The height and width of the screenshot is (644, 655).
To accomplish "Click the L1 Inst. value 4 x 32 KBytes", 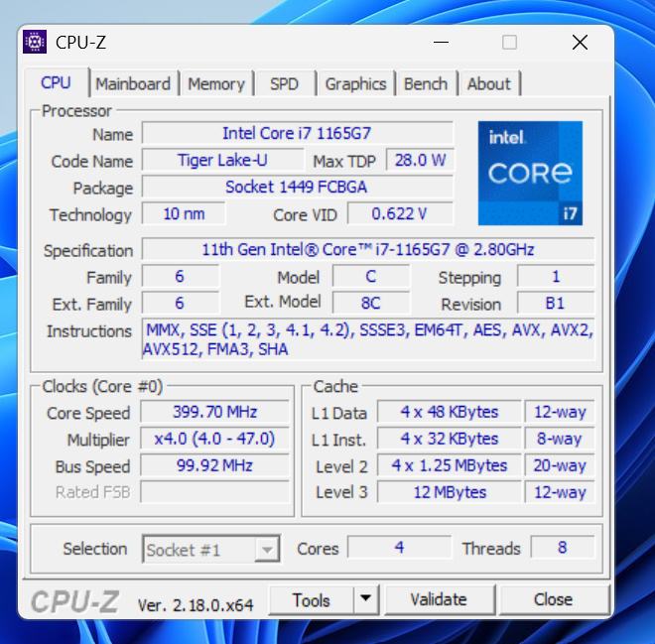I will (450, 439).
